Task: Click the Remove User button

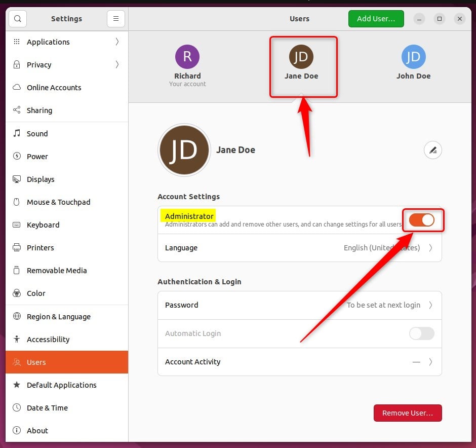Action: click(x=408, y=413)
